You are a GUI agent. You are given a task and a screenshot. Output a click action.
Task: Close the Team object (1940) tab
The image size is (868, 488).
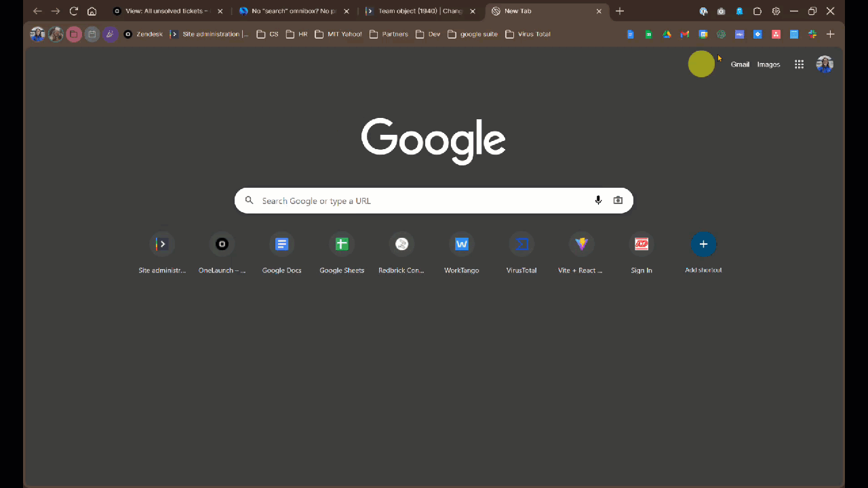(x=473, y=11)
